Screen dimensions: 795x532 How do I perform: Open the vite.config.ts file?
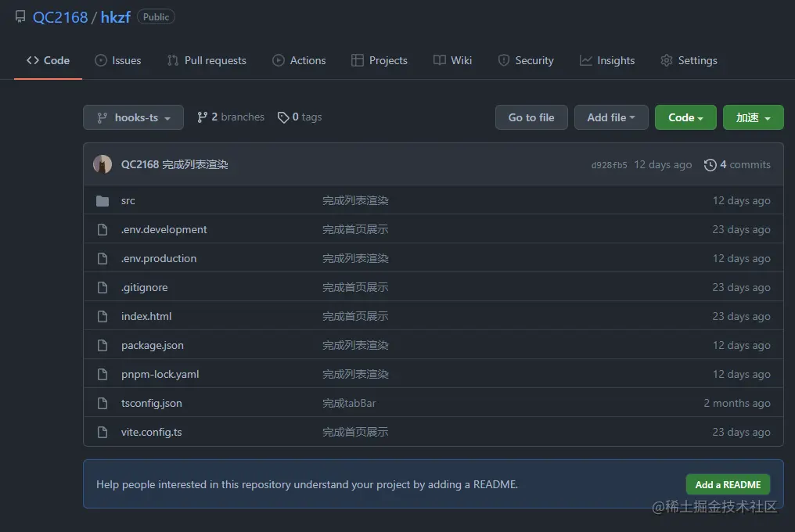(x=152, y=432)
